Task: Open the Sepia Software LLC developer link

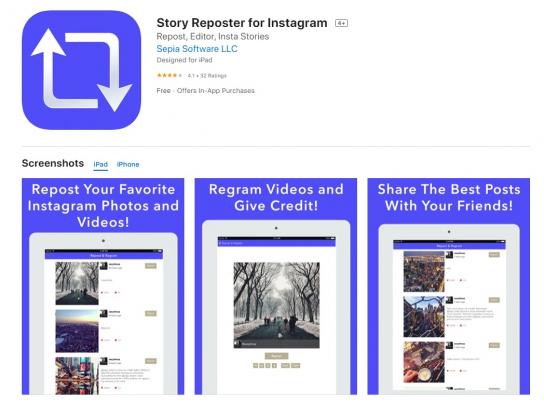Action: tap(197, 49)
